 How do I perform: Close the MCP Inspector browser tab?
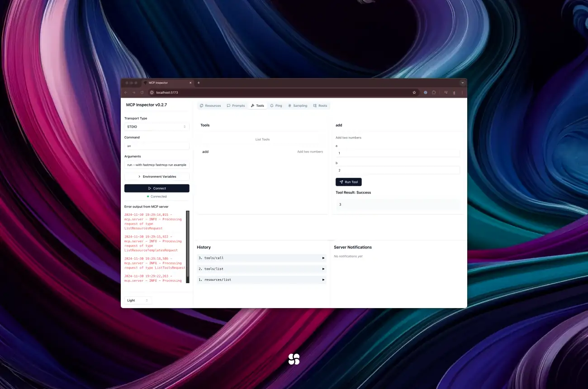(190, 83)
